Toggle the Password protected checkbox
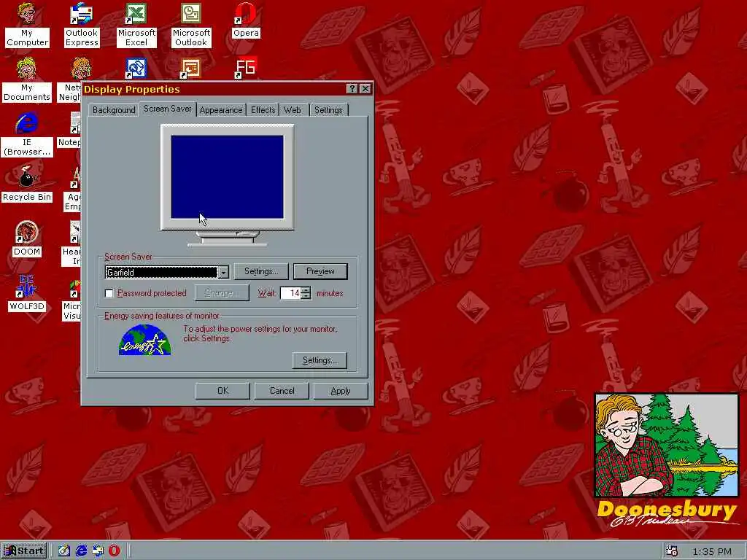 click(109, 293)
